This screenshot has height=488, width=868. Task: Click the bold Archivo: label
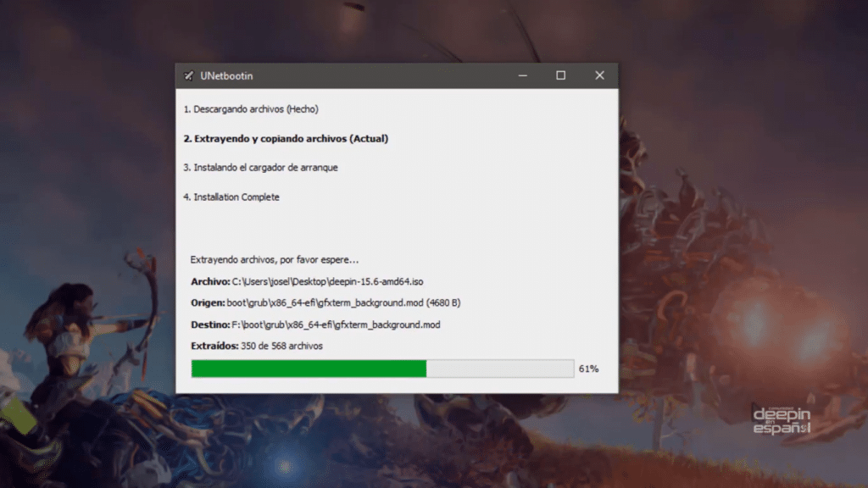coord(209,281)
